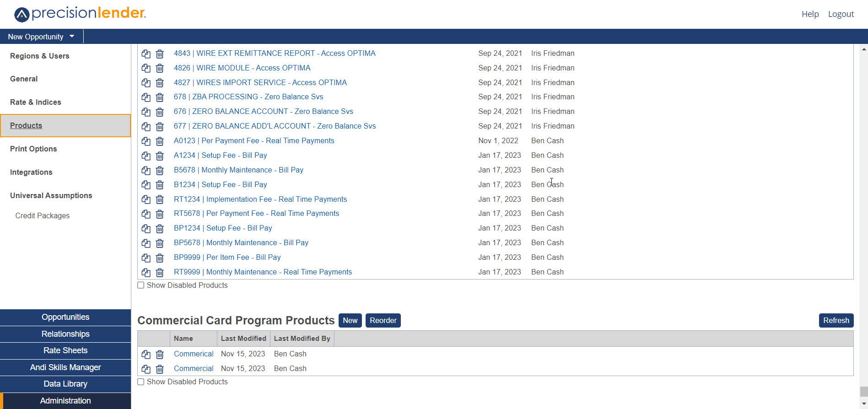
Task: Delete the RT9999 Monthly Maintenance product
Action: pos(160,273)
